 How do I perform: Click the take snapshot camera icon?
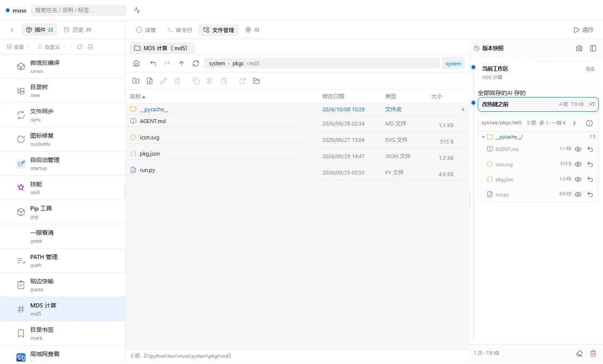(579, 49)
